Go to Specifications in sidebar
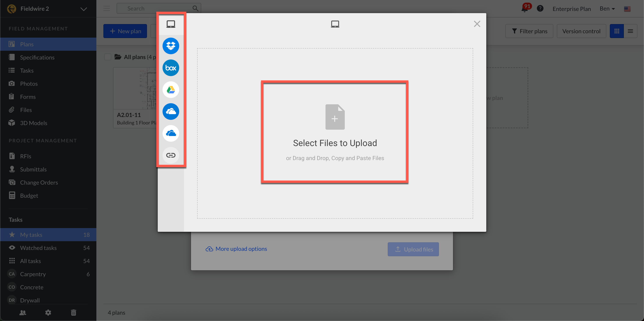Screen dimensions: 644x321 (37, 58)
